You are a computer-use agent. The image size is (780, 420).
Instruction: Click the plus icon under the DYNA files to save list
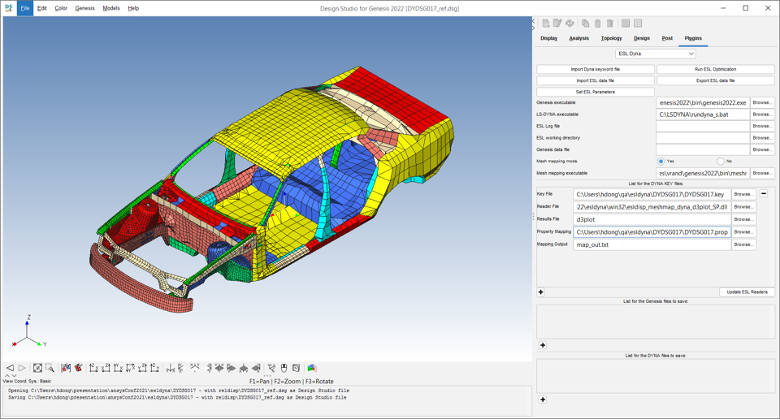tap(541, 398)
